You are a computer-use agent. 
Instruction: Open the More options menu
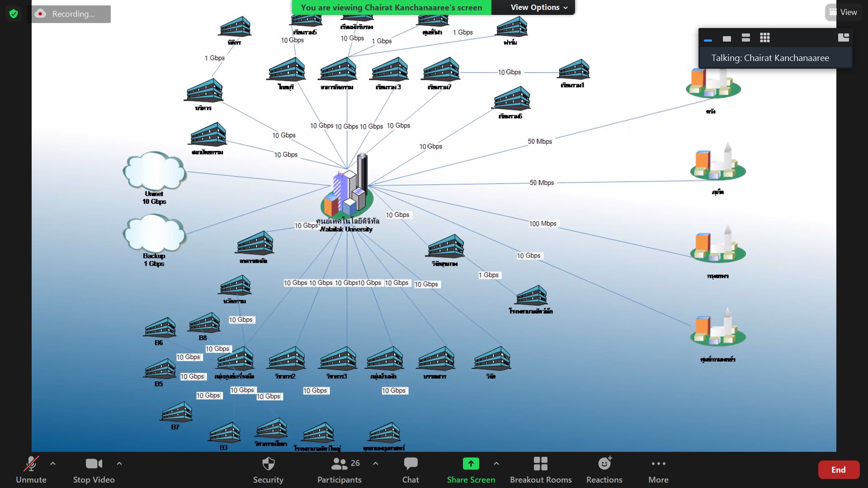click(x=658, y=470)
